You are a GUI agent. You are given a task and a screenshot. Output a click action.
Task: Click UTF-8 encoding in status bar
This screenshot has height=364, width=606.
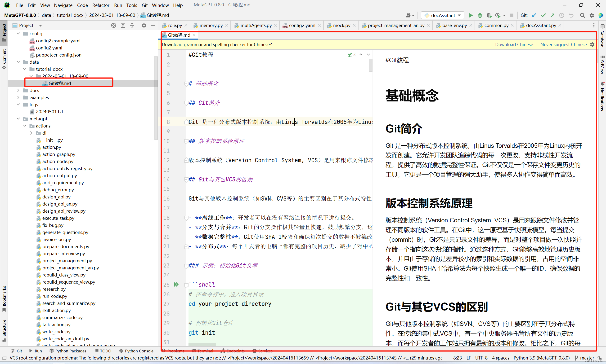click(x=481, y=358)
